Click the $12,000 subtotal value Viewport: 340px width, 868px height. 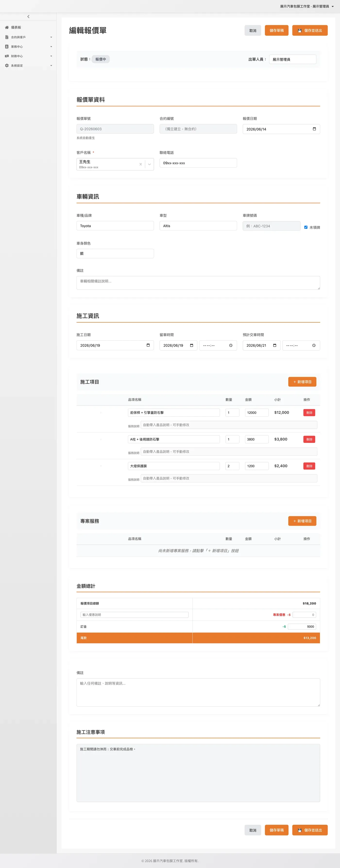(281, 412)
